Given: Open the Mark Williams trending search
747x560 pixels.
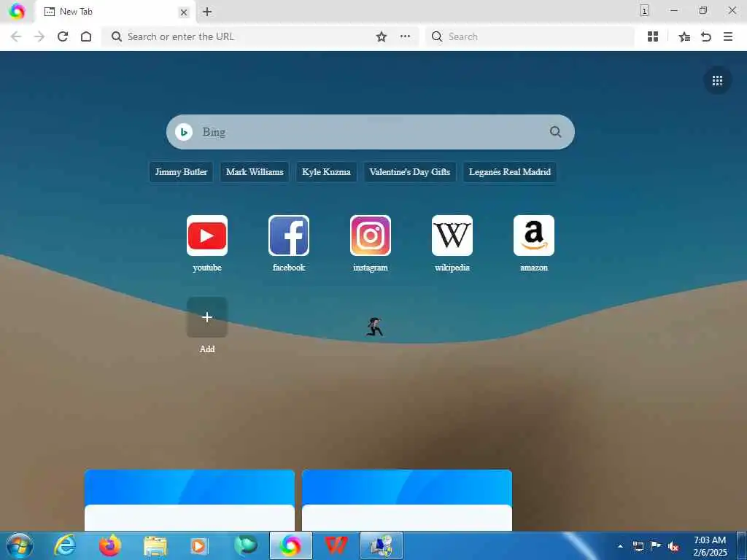Looking at the screenshot, I should tap(255, 172).
